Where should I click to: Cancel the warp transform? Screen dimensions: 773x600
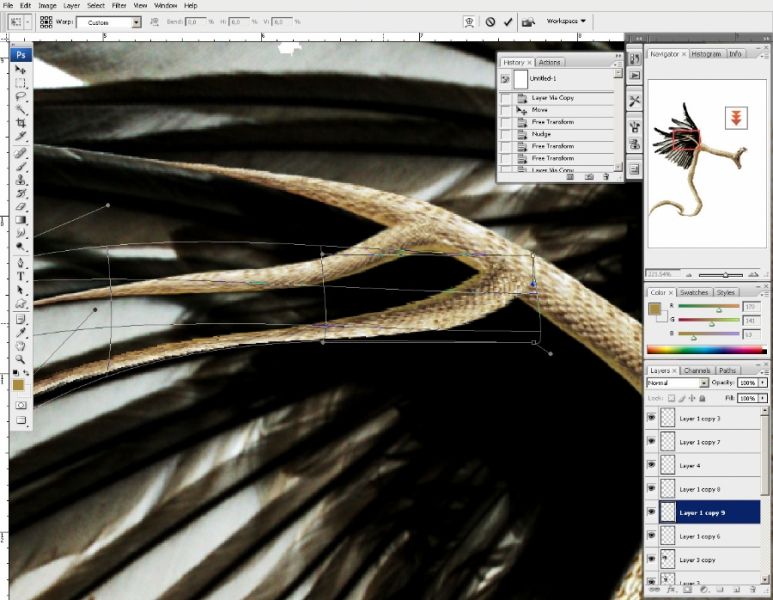tap(490, 22)
